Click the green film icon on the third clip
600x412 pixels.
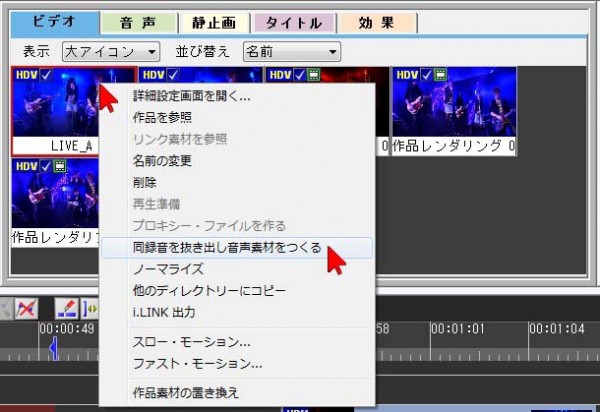(314, 75)
